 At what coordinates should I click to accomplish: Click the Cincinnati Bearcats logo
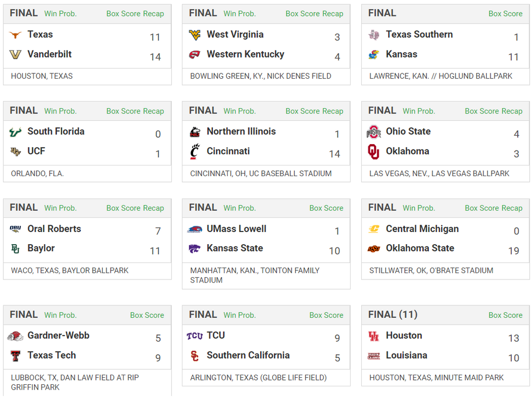(195, 152)
